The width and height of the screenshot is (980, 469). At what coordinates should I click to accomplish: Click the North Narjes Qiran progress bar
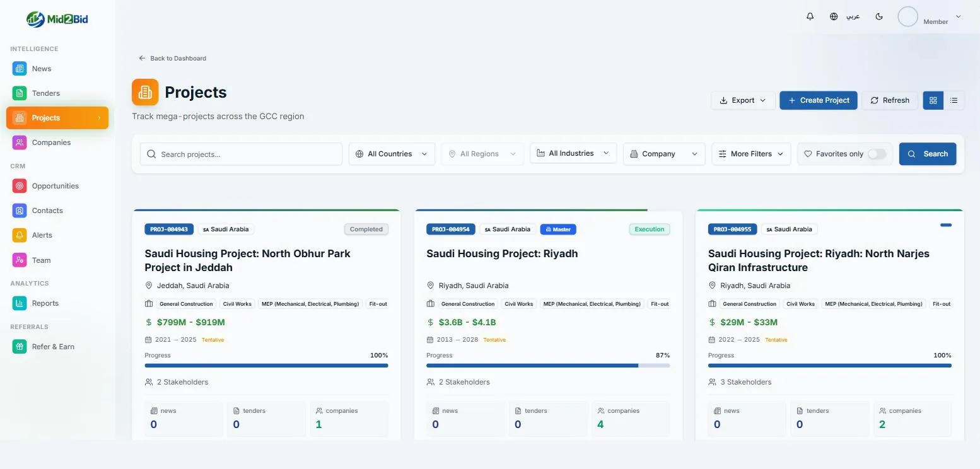830,365
